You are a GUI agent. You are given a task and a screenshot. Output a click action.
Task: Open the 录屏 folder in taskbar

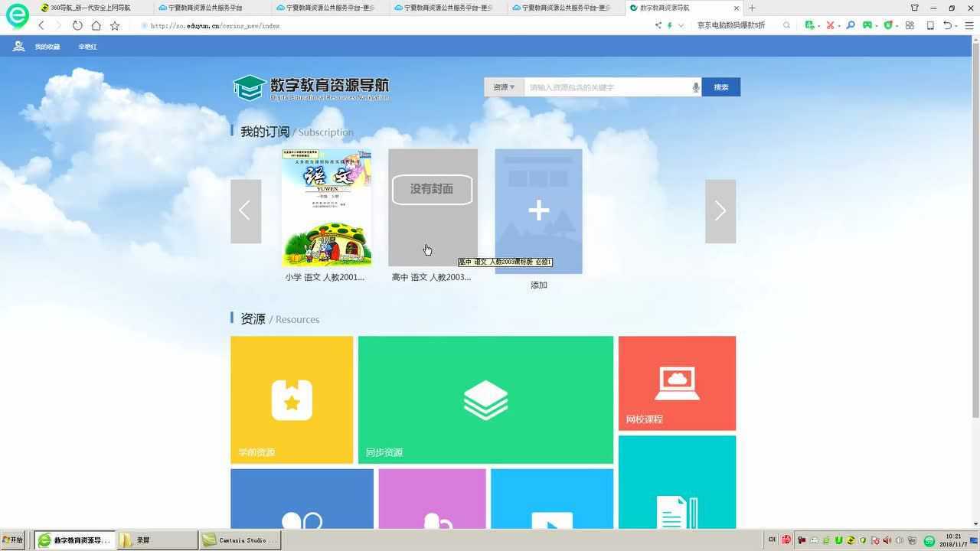(156, 540)
